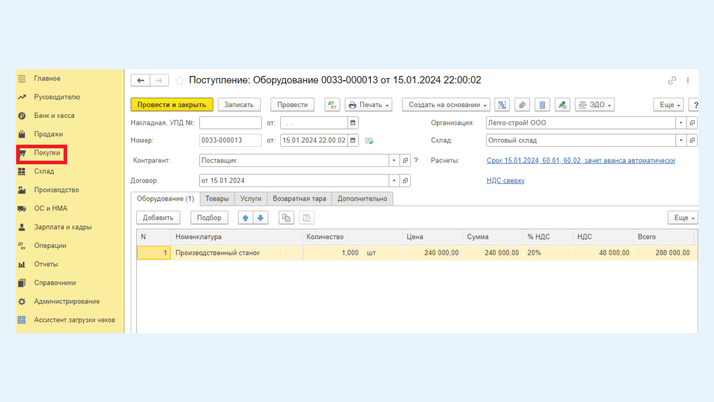714x402 pixels.
Task: Open the ЭДО dropdown menu
Action: 595,105
